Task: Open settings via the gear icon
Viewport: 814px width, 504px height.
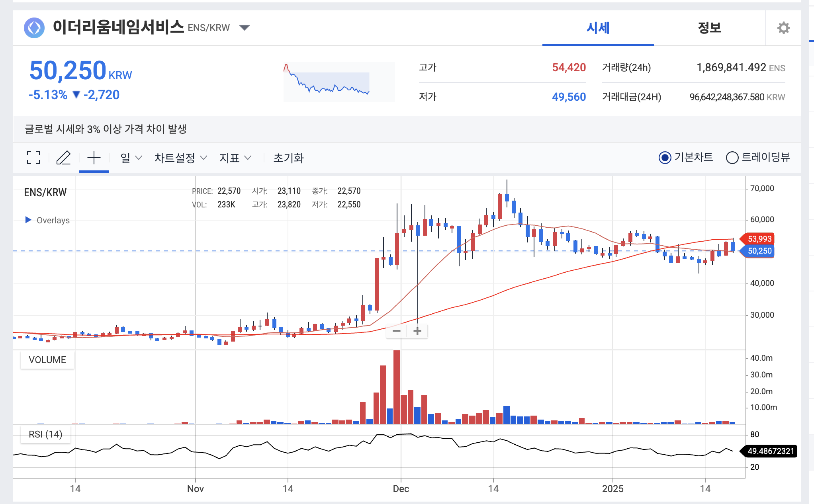Action: tap(783, 28)
